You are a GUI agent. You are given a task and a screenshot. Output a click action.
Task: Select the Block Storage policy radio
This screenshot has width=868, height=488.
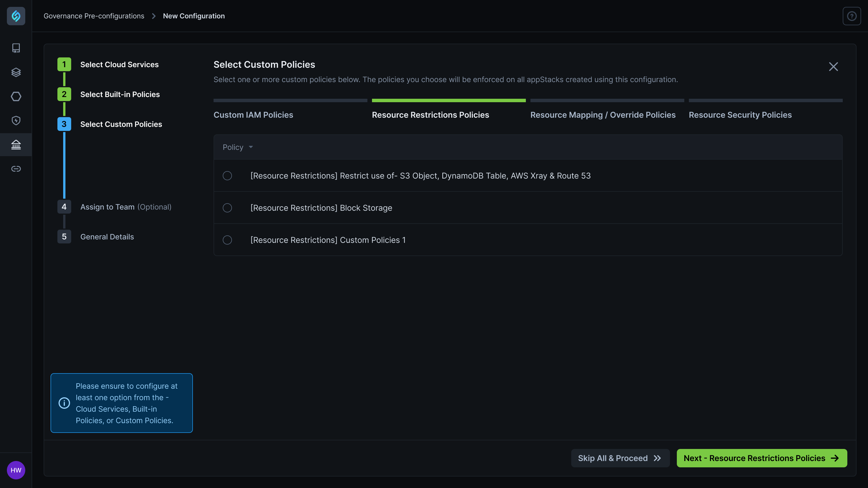coord(227,208)
